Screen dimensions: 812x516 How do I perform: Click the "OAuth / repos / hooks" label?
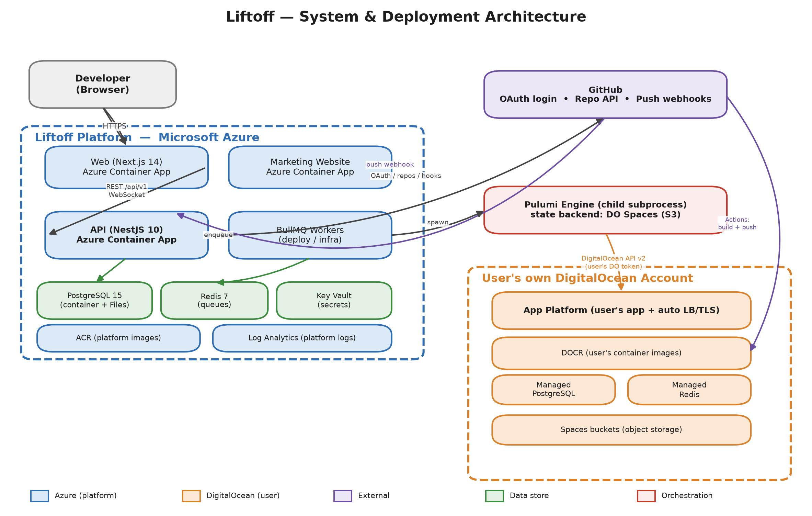[406, 176]
